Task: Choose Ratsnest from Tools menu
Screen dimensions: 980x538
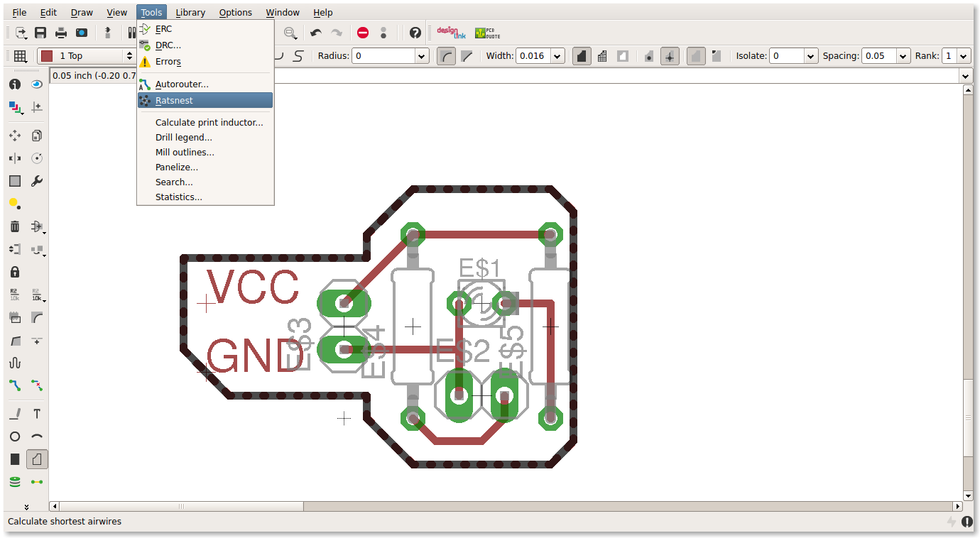Action: (205, 101)
